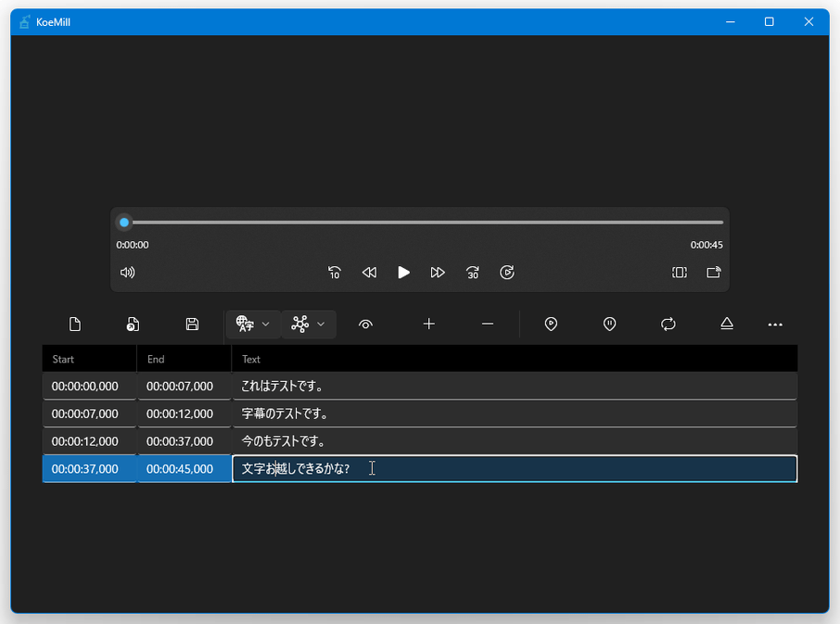840x624 pixels.
Task: Toggle the eye preview visibility icon
Action: (x=366, y=325)
